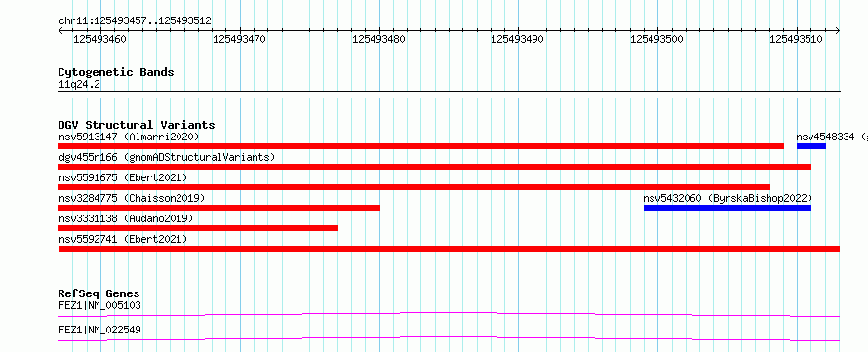Click the chr11:125493457..125493512 region label
868x352 pixels.
point(135,21)
